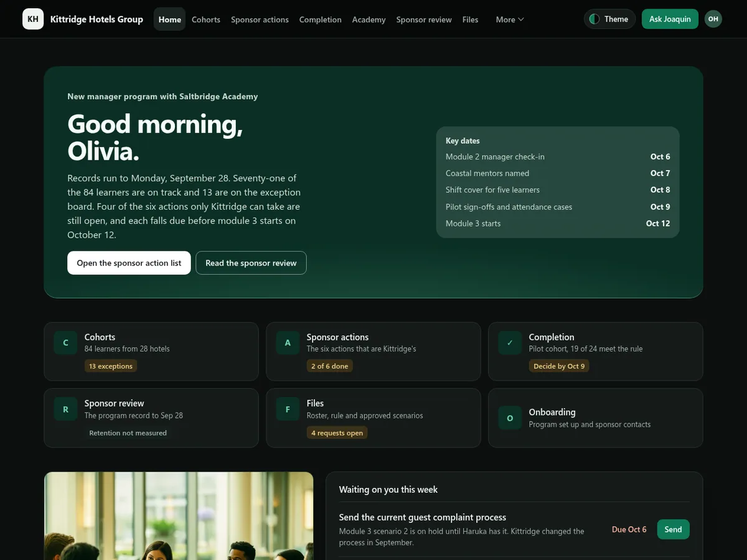Click the Decide by Oct 9 badge
Image resolution: width=747 pixels, height=560 pixels.
point(559,366)
